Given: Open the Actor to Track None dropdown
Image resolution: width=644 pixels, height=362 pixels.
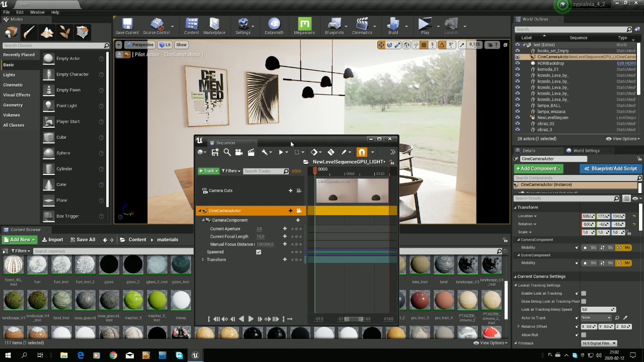Looking at the screenshot, I should click(596, 318).
